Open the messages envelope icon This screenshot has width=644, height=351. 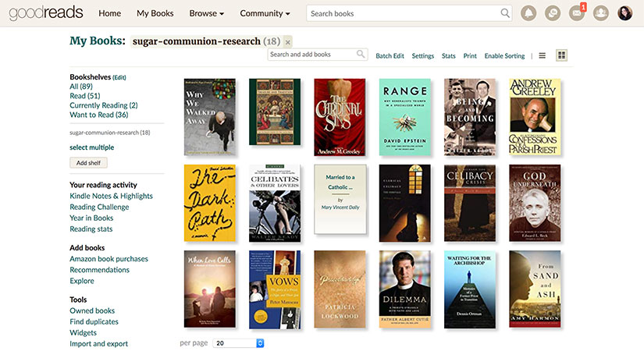[577, 13]
